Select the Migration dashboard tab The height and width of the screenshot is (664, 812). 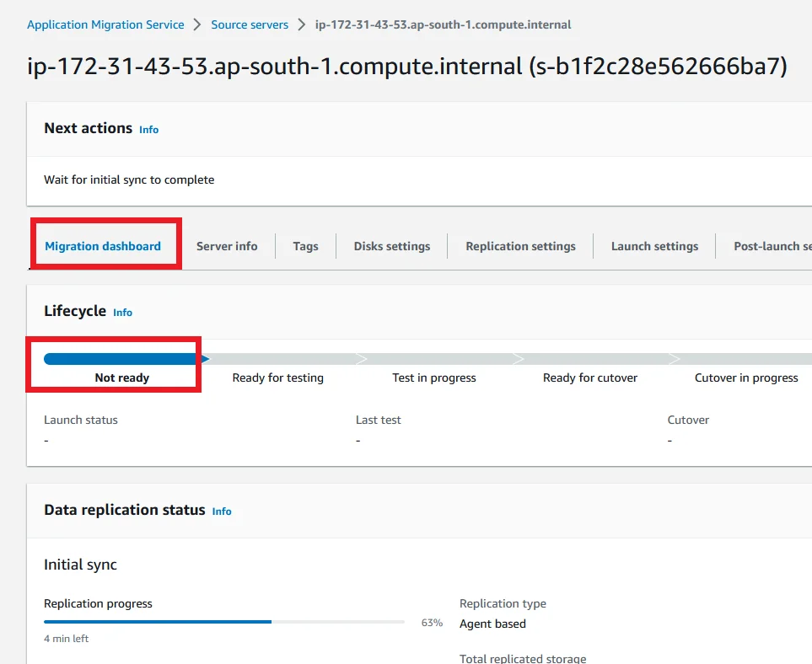(x=103, y=246)
